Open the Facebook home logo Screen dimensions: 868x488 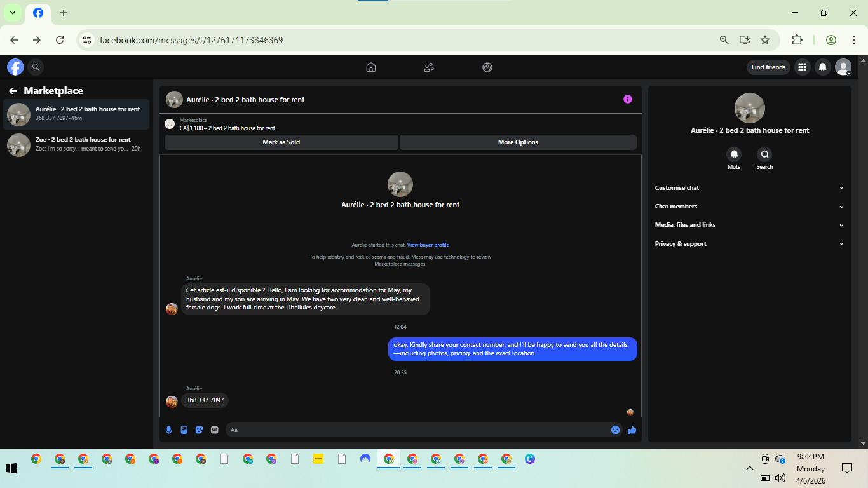(15, 67)
